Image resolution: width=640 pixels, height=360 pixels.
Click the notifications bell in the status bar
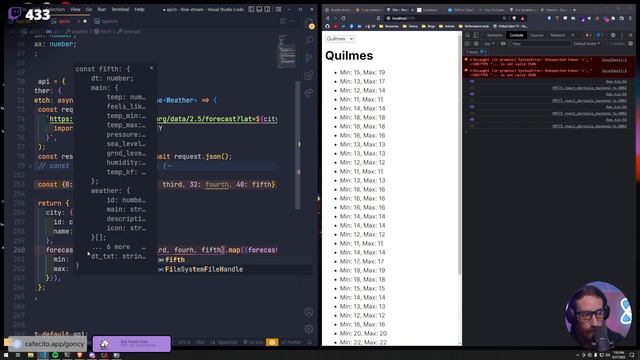pyautogui.click(x=310, y=342)
